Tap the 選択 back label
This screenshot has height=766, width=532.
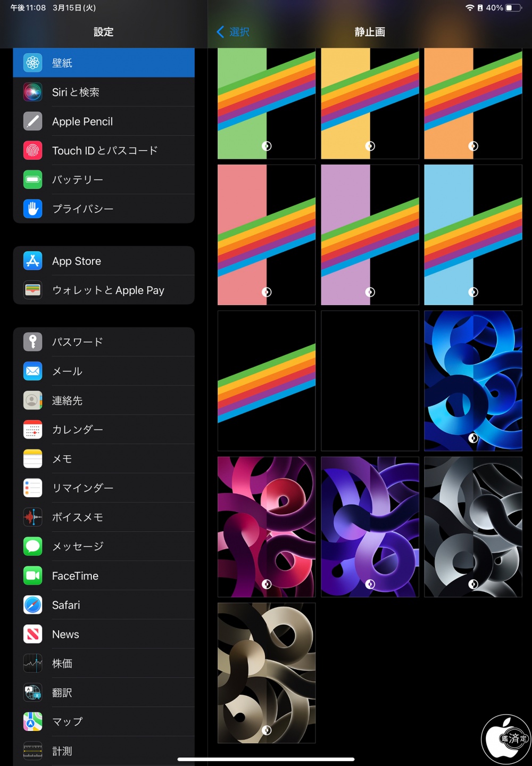click(239, 32)
